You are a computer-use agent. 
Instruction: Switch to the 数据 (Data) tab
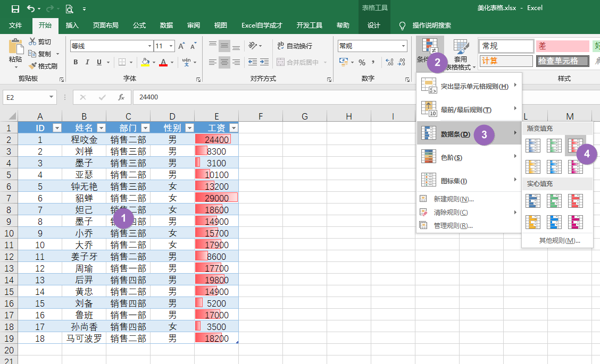click(166, 25)
